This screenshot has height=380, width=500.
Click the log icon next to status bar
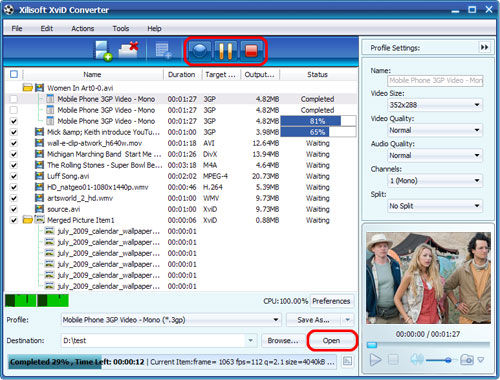[347, 361]
